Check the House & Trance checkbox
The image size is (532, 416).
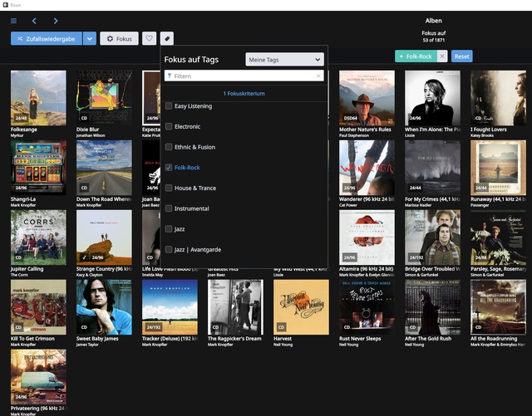point(169,188)
